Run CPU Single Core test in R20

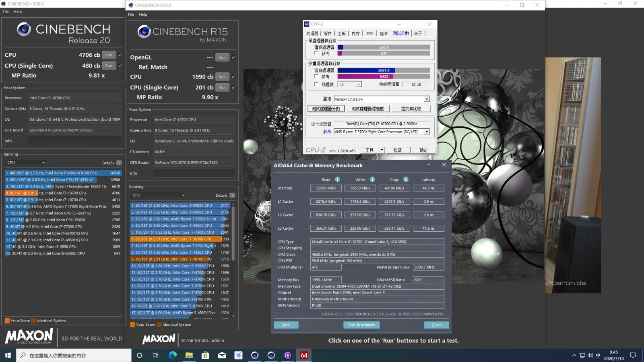point(109,66)
